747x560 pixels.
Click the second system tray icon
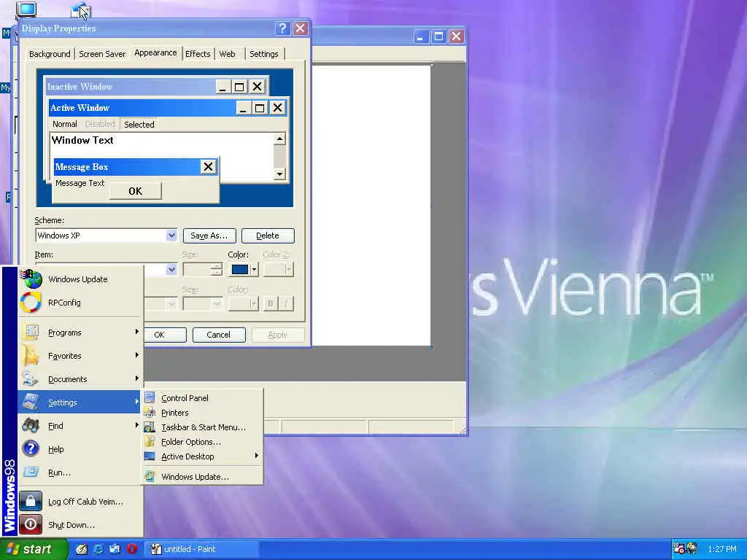click(x=692, y=548)
